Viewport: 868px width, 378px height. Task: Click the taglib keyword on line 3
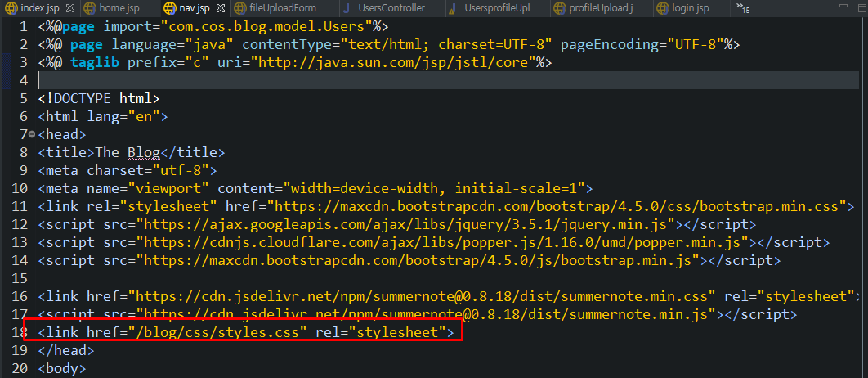point(95,63)
